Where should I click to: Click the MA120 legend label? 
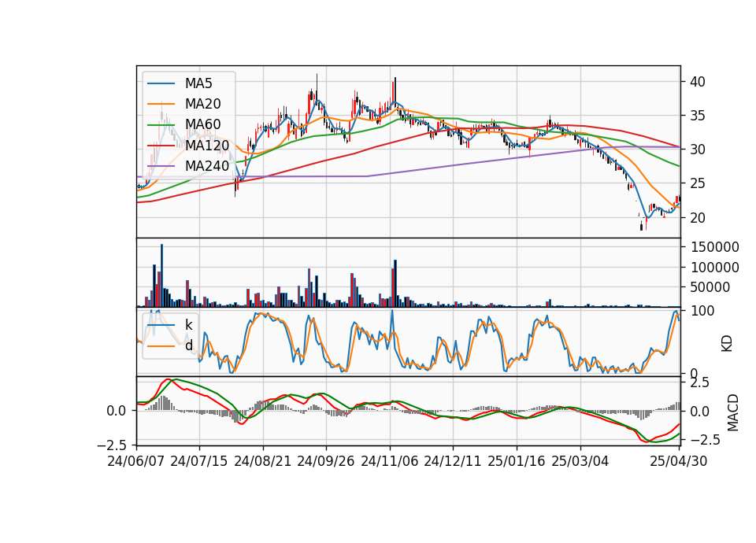[x=207, y=145]
